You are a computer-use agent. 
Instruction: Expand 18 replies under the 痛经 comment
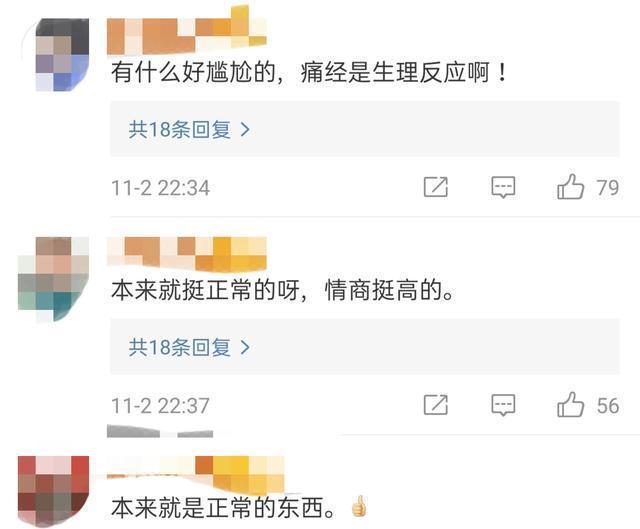tap(365, 129)
